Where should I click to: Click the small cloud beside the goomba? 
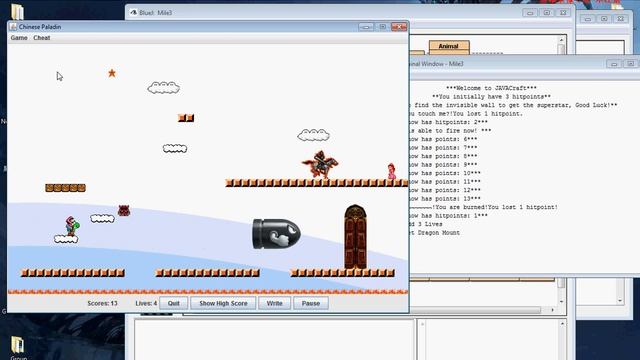[x=102, y=219]
